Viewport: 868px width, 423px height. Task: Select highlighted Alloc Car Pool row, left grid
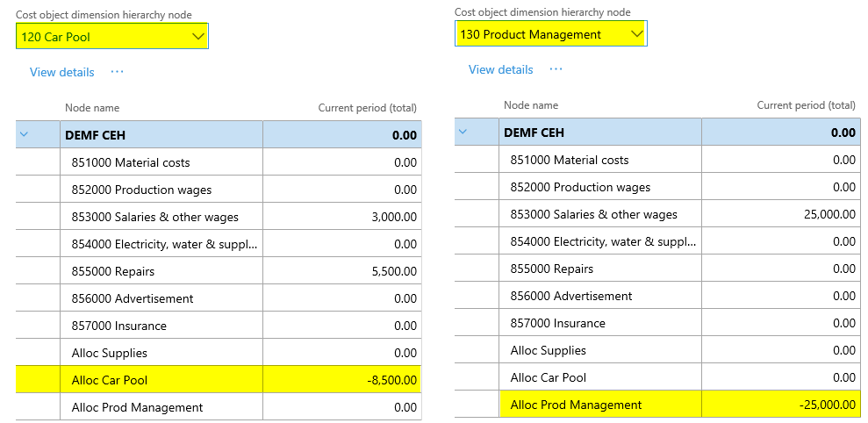pyautogui.click(x=110, y=380)
